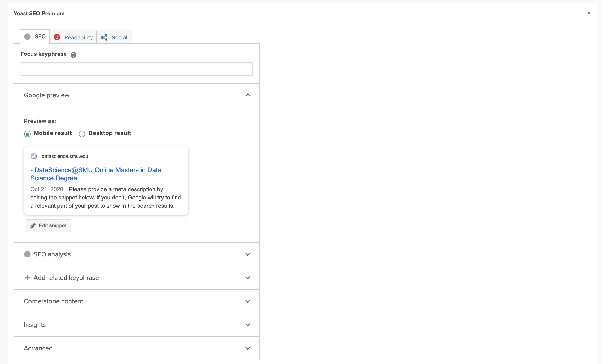Click the plus icon beside Add related keyphrase

point(27,278)
